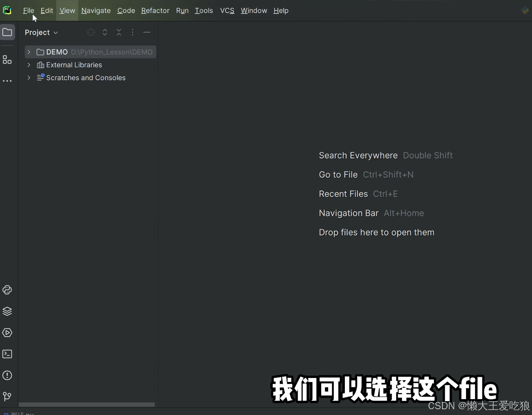Open the Run menu
Image resolution: width=532 pixels, height=415 pixels.
click(x=182, y=11)
